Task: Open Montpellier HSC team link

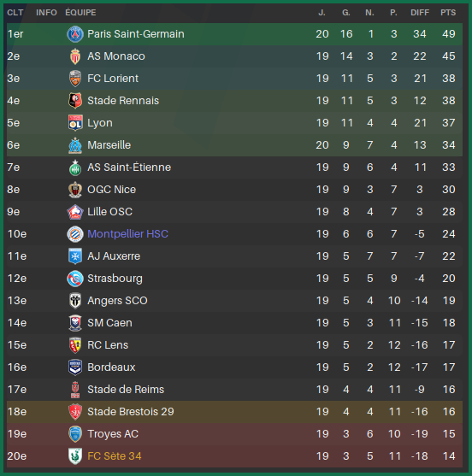Action: (x=127, y=234)
